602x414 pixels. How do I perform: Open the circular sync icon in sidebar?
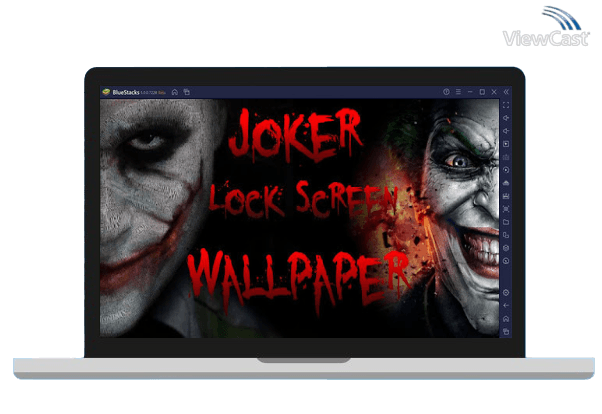506,170
